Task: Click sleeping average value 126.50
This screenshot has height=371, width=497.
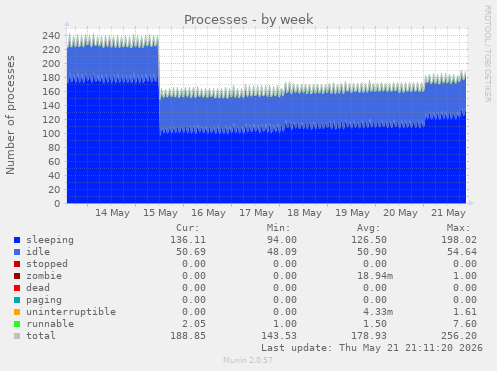Action: (369, 240)
